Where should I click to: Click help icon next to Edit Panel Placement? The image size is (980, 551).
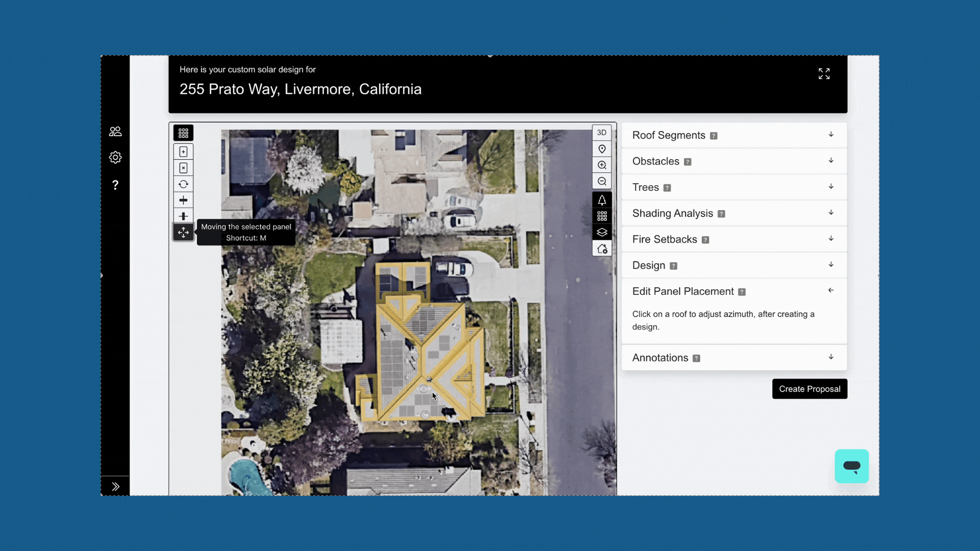[742, 292]
